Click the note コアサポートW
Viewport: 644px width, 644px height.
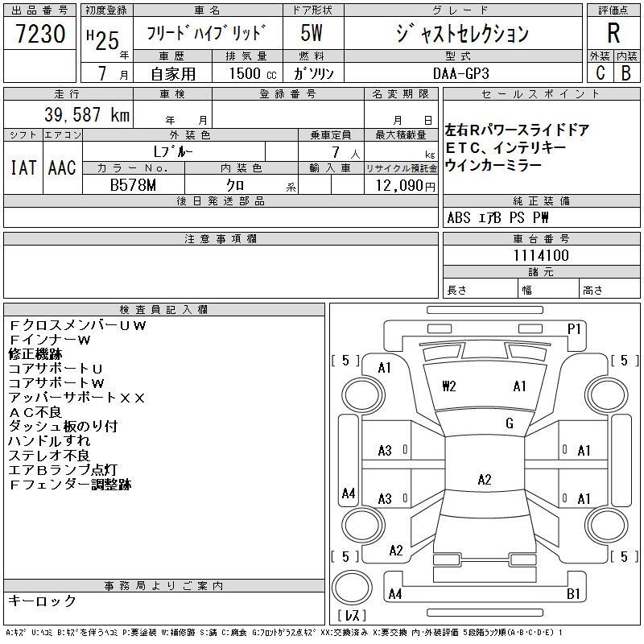(56, 383)
